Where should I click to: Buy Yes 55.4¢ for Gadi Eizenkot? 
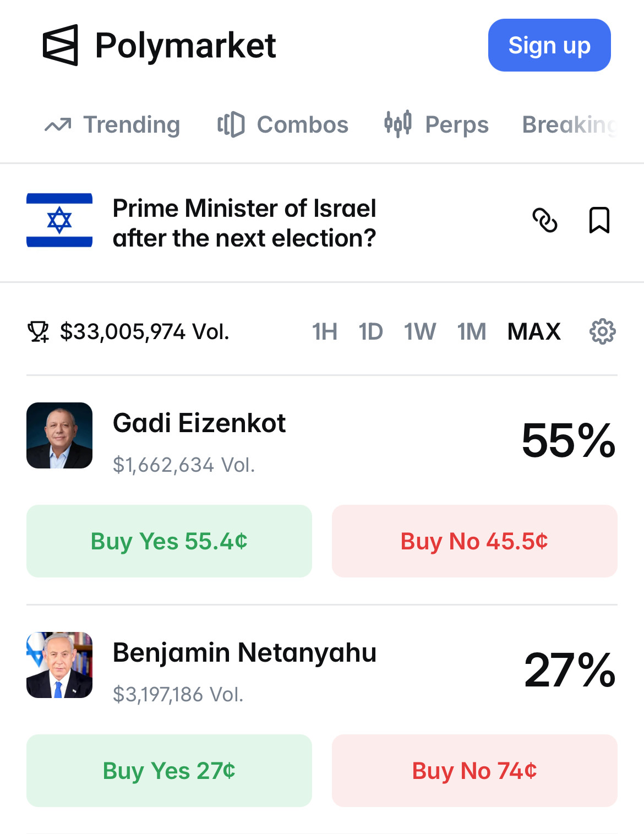[x=169, y=541]
